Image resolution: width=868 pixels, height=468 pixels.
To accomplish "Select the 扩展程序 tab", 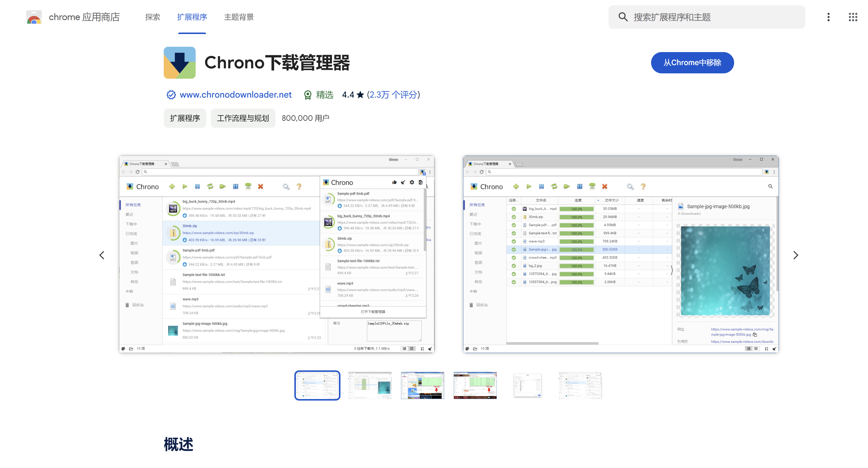I will pyautogui.click(x=192, y=17).
